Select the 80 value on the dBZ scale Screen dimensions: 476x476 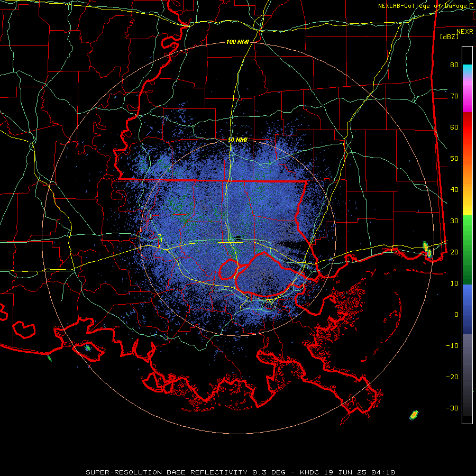(x=454, y=65)
